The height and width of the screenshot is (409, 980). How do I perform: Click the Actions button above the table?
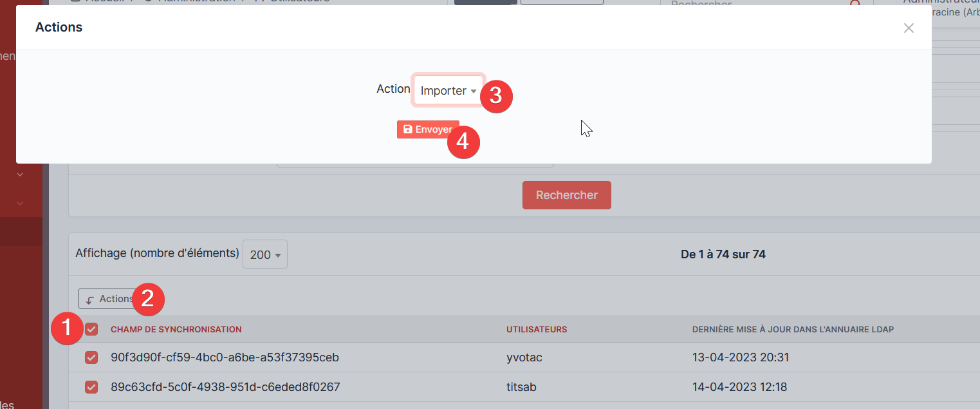[x=108, y=299]
